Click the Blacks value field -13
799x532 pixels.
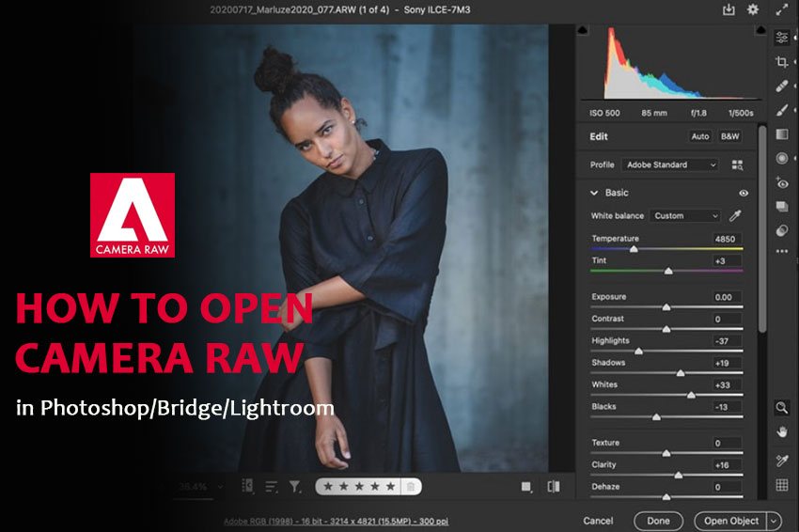point(726,407)
